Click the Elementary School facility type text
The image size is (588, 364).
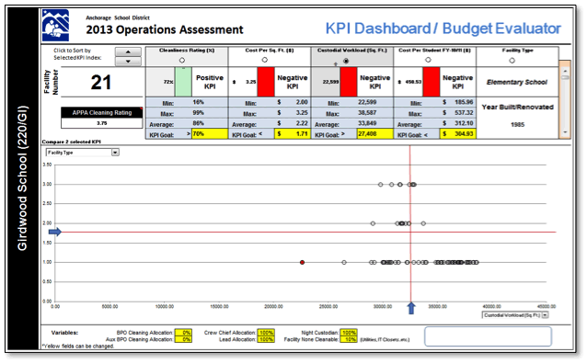tap(517, 82)
